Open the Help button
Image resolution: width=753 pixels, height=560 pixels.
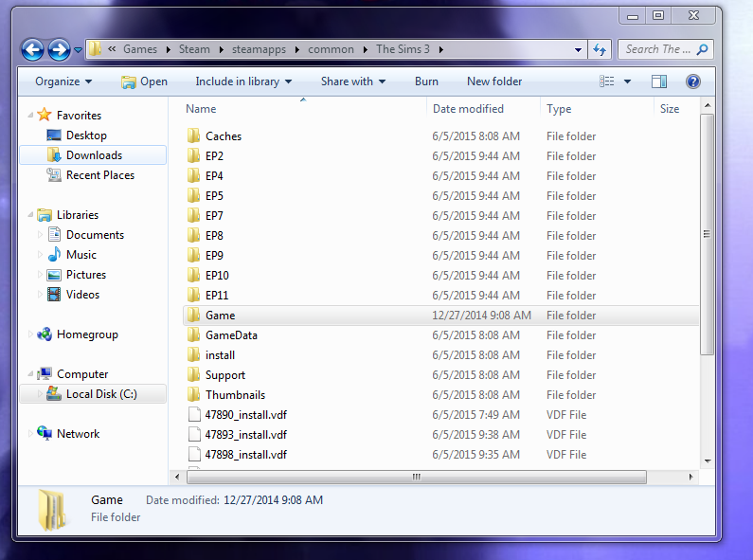coord(693,81)
